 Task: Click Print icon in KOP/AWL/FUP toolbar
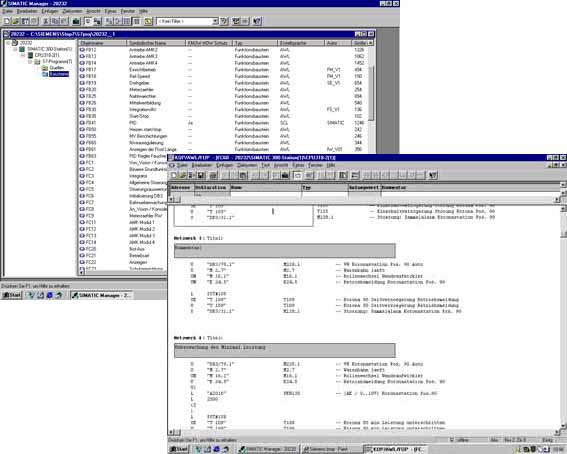[213, 175]
